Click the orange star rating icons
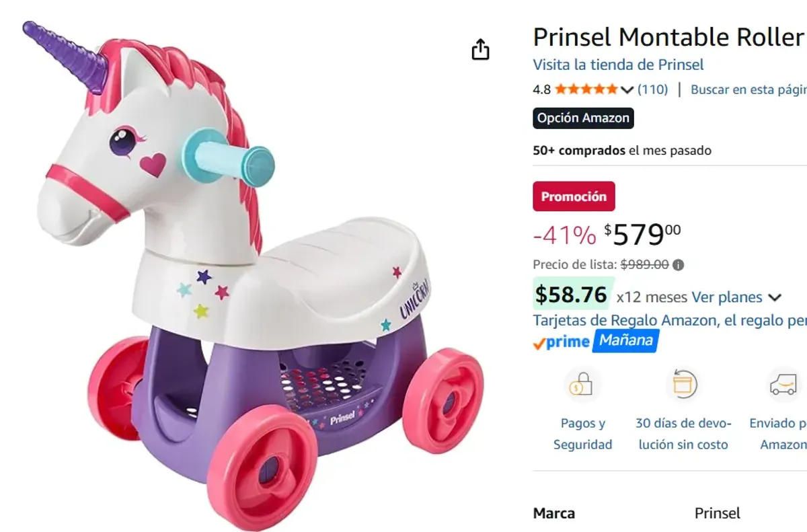Screen dimensions: 807x532 click(586, 88)
